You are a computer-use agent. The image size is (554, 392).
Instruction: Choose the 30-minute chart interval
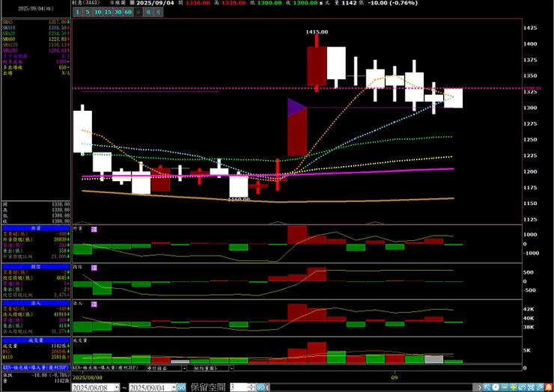118,12
